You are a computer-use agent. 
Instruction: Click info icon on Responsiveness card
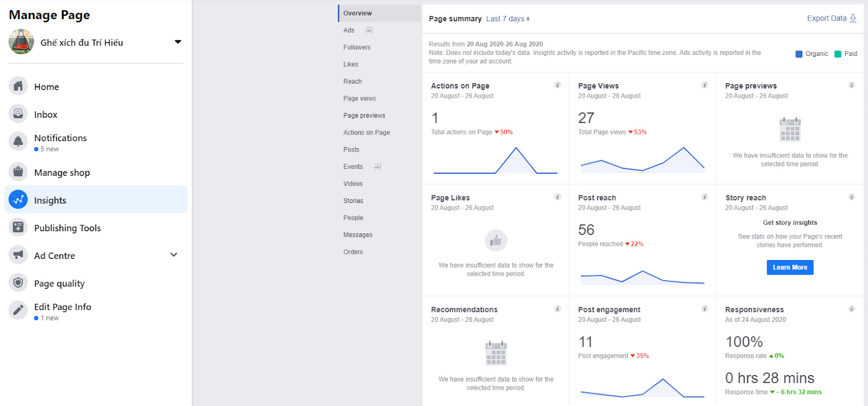tap(851, 308)
